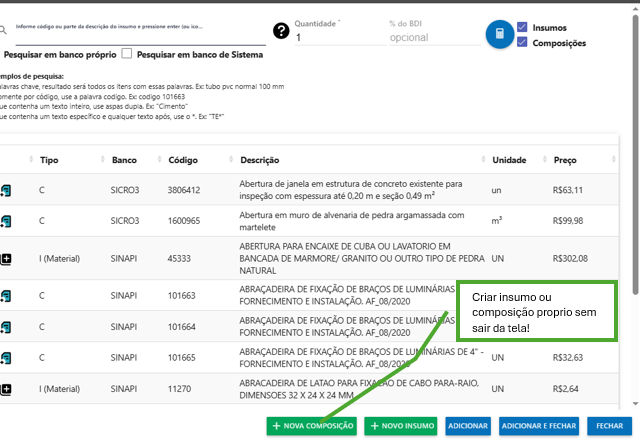Sort table by Banco column
640x441 pixels.
(x=124, y=160)
